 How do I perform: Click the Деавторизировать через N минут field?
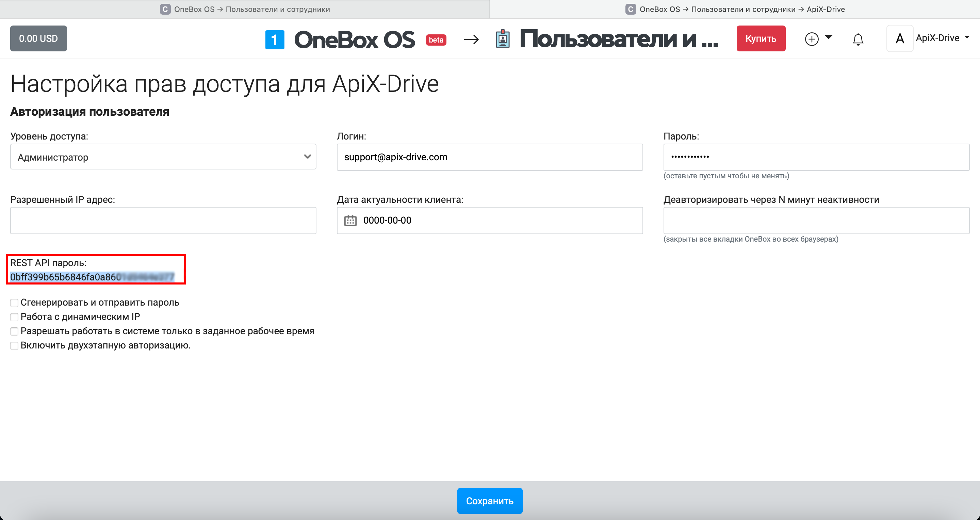[816, 221]
